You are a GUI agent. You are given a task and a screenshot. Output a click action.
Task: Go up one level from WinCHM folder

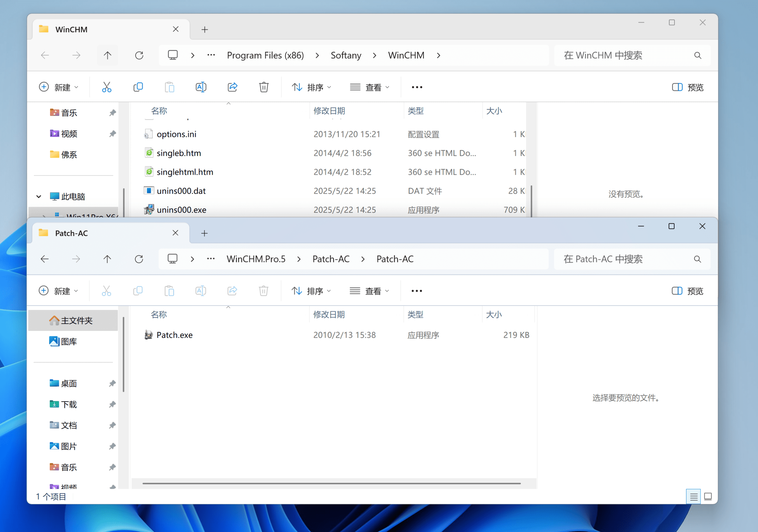[107, 55]
